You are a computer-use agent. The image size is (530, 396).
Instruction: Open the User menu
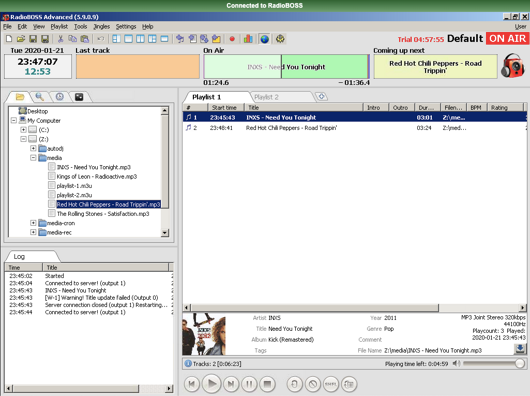click(x=520, y=26)
